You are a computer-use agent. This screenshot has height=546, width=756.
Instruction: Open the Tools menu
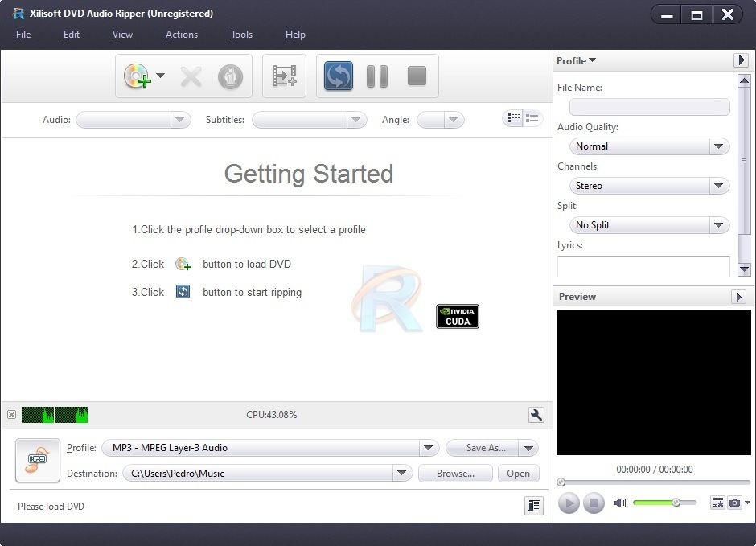click(241, 35)
